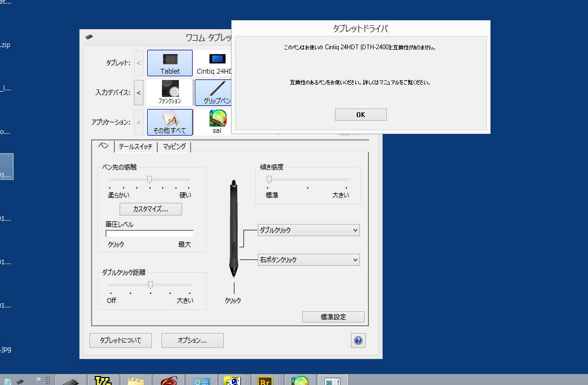Open help with the question mark icon
This screenshot has height=385, width=588.
click(x=358, y=341)
